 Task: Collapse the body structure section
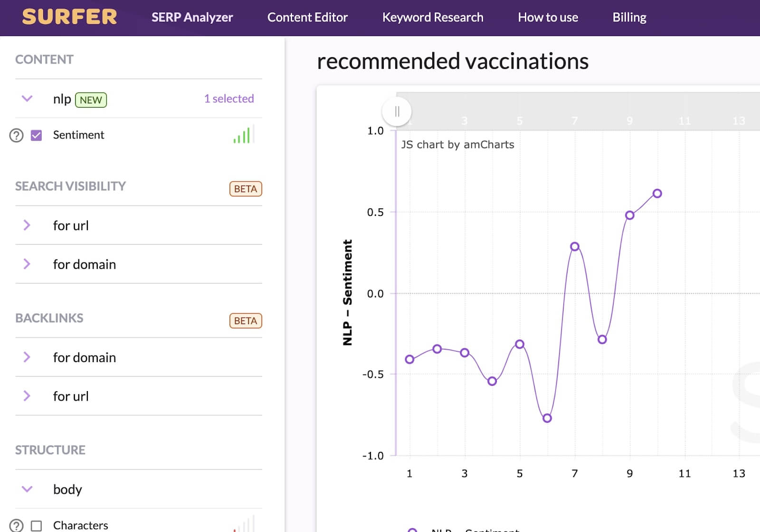[x=27, y=489]
